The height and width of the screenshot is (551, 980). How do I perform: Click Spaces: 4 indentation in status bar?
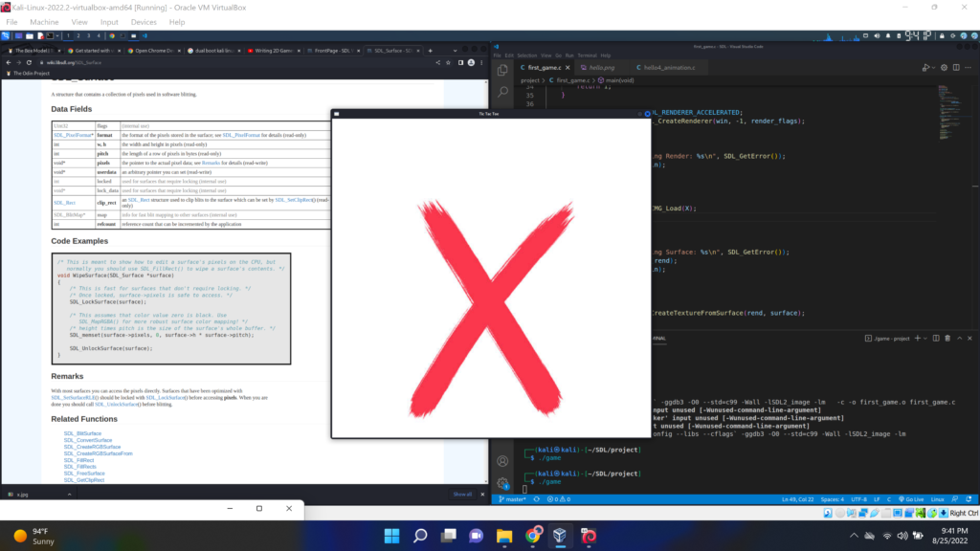pos(832,499)
